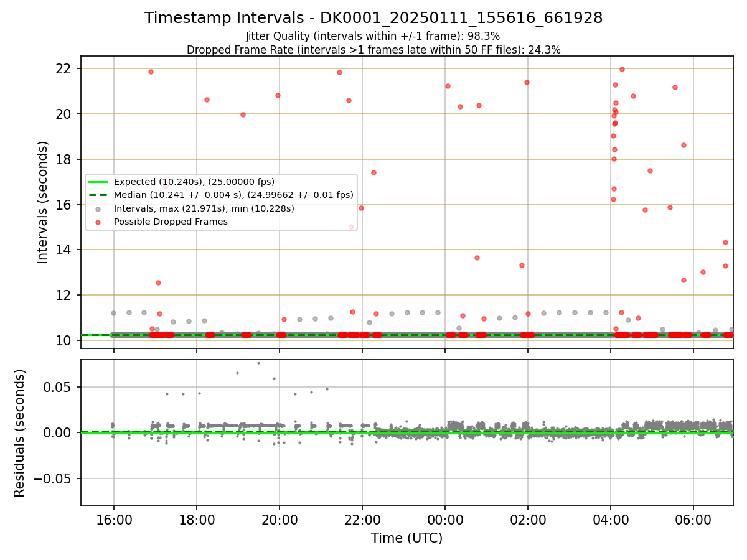Click the Time (UTC) x-axis label

click(x=406, y=538)
